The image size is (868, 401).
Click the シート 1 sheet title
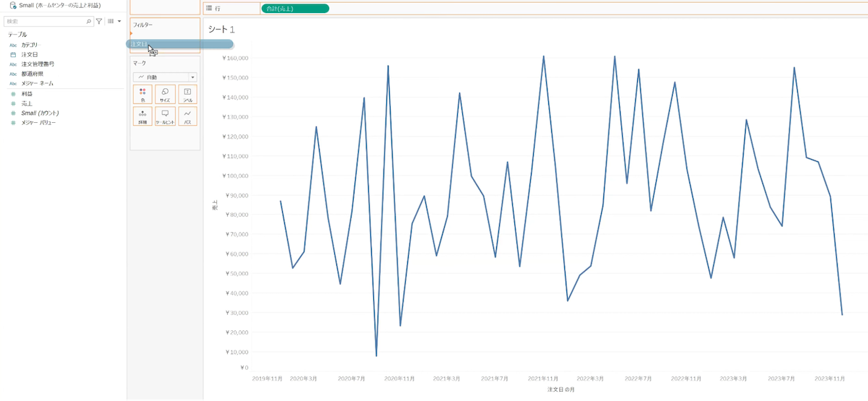[221, 30]
